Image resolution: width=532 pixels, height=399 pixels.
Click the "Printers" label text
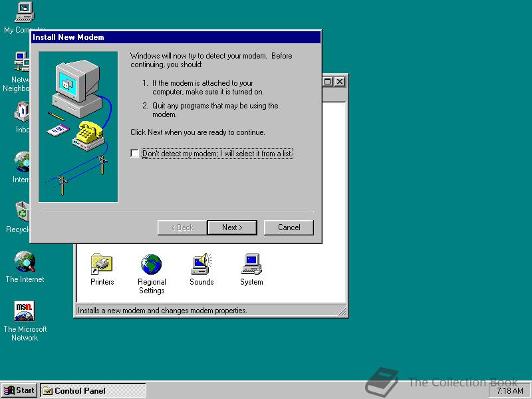coord(102,281)
